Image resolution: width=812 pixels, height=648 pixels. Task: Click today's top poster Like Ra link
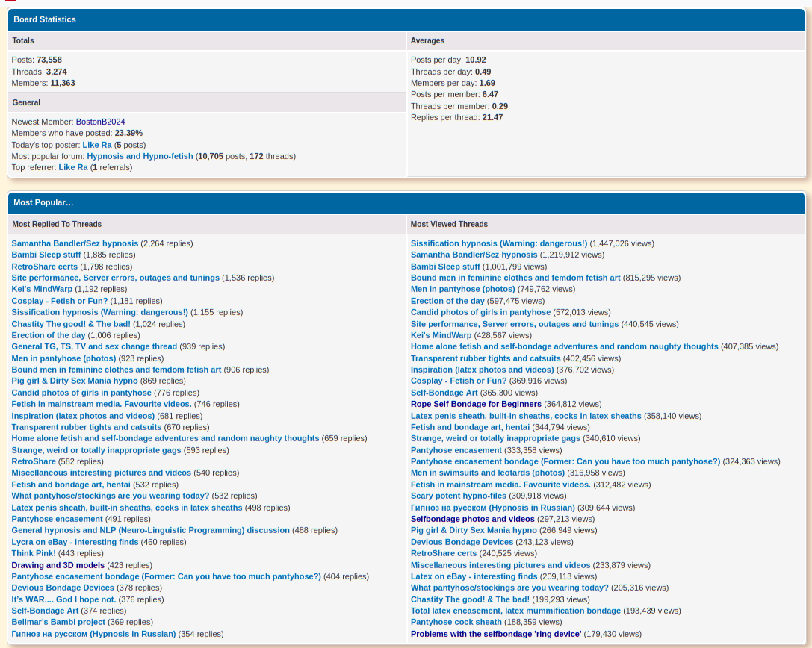click(x=97, y=145)
